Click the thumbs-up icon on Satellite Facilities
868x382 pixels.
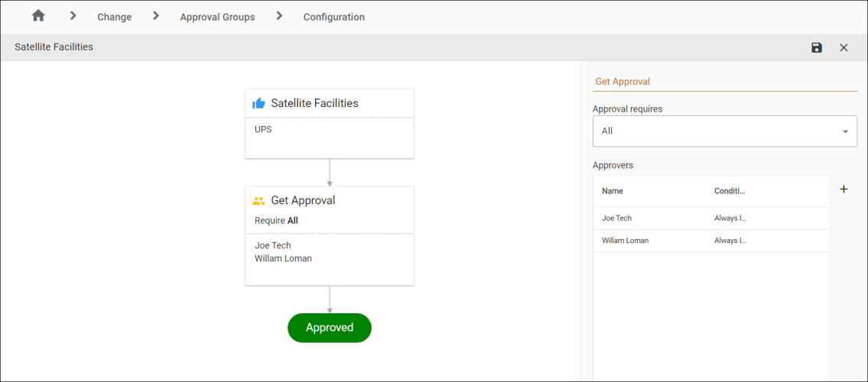[258, 103]
